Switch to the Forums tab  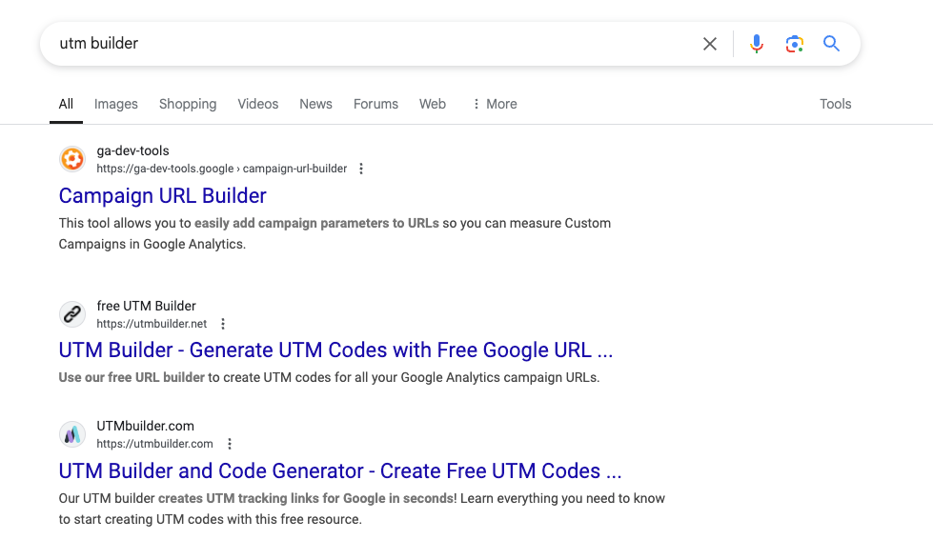[375, 104]
